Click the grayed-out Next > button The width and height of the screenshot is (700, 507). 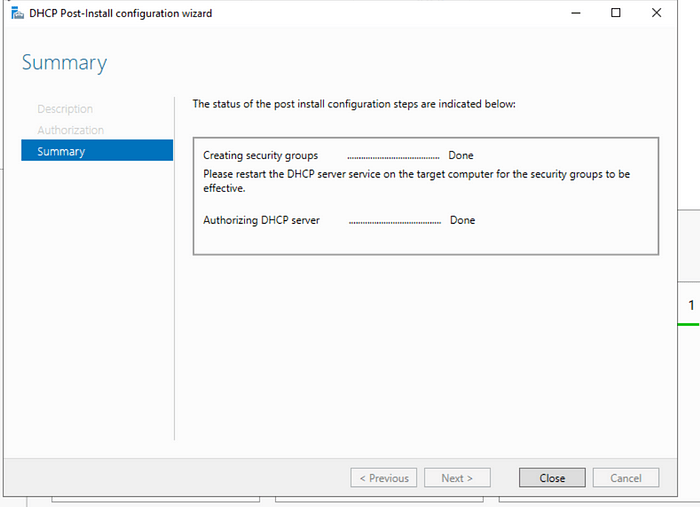coord(457,478)
